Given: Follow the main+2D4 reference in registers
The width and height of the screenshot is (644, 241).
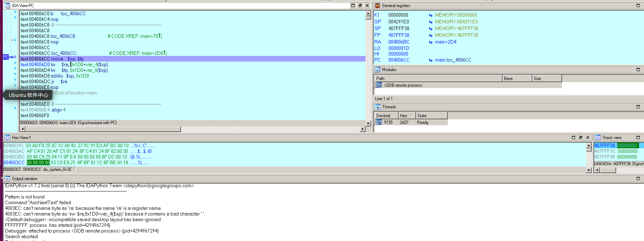Looking at the screenshot, I should [445, 42].
